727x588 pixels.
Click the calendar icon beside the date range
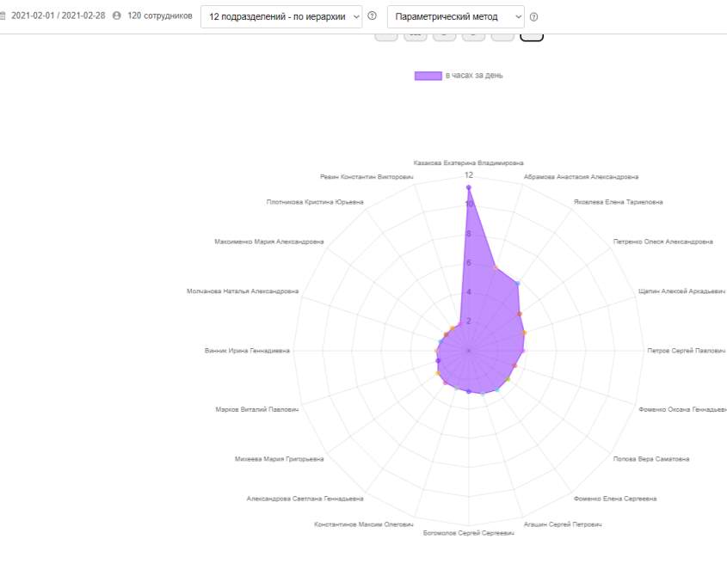click(x=3, y=15)
